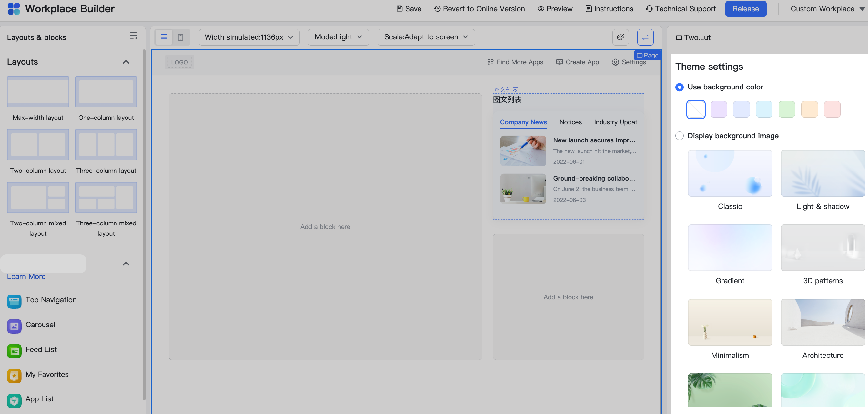Switch to Company News tab
The height and width of the screenshot is (414, 868).
coord(523,122)
